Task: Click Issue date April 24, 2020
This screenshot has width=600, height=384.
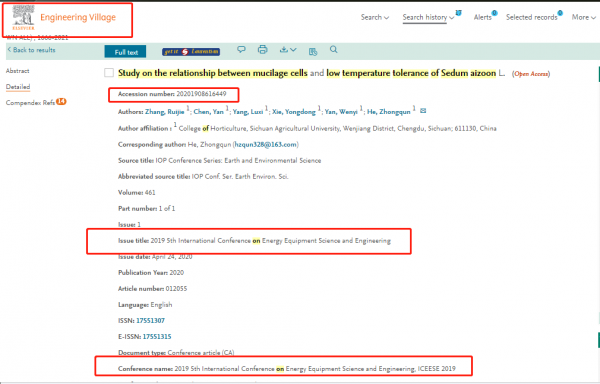Action: [172, 257]
